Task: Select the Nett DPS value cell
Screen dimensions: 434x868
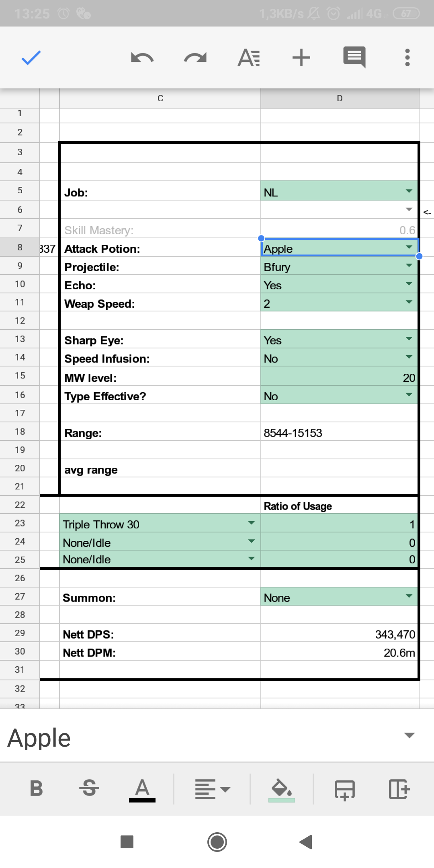Action: tap(340, 633)
